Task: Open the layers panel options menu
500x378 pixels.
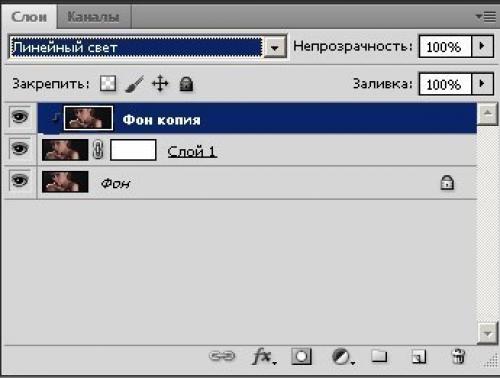Action: pos(486,16)
